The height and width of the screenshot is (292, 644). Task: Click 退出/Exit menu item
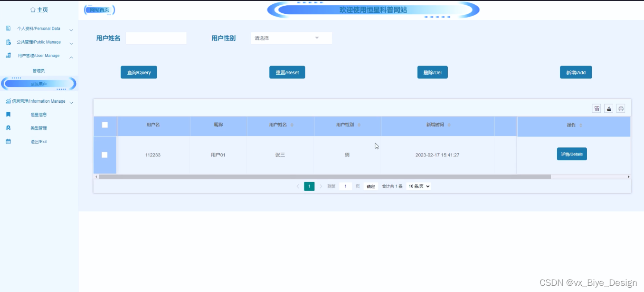39,142
